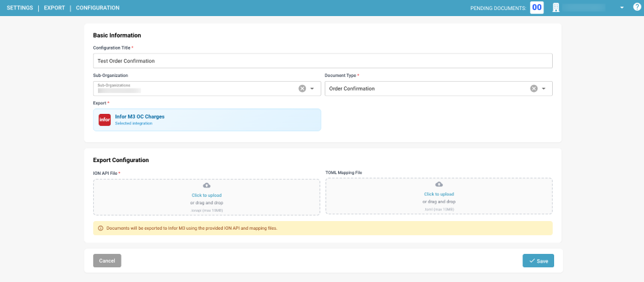Click the ION API upload cloud icon
644x282 pixels.
tap(207, 186)
